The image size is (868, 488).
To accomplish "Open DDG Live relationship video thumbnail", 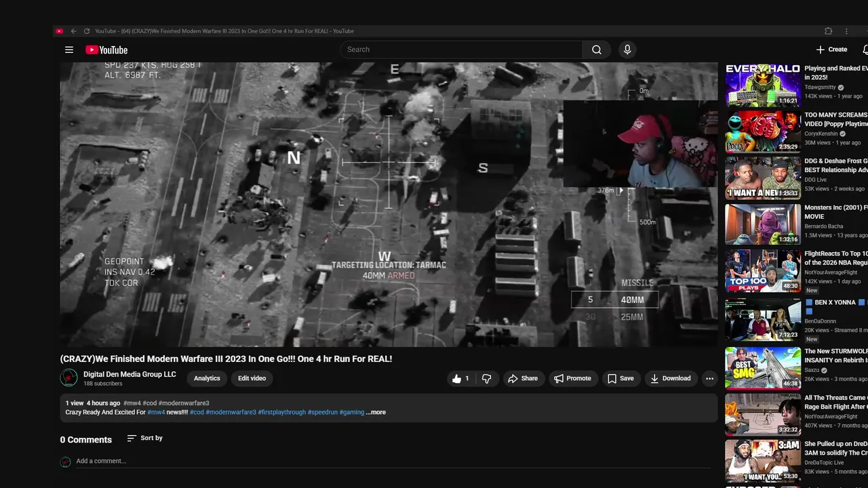I will (x=763, y=178).
